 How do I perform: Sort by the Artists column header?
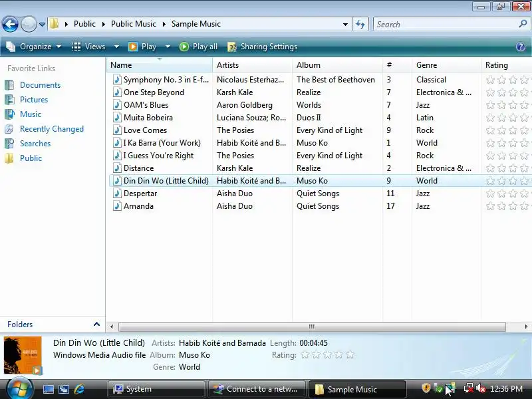[x=253, y=65]
